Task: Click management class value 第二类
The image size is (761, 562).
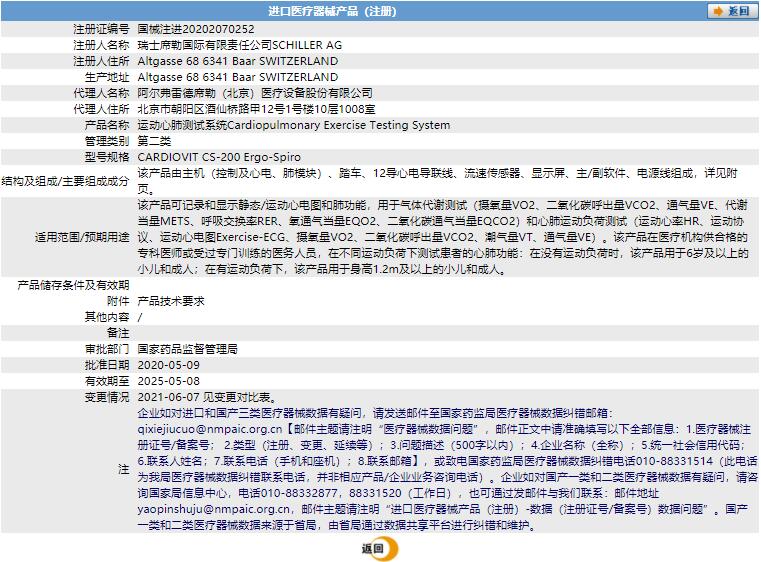Action: point(154,141)
